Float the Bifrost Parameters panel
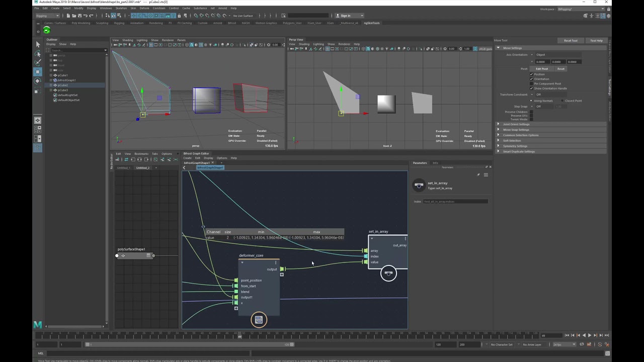This screenshot has width=644, height=362. click(x=487, y=167)
